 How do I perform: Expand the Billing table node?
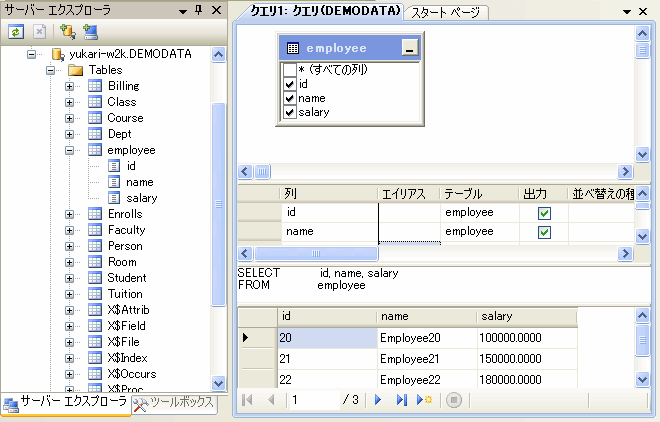pyautogui.click(x=70, y=86)
